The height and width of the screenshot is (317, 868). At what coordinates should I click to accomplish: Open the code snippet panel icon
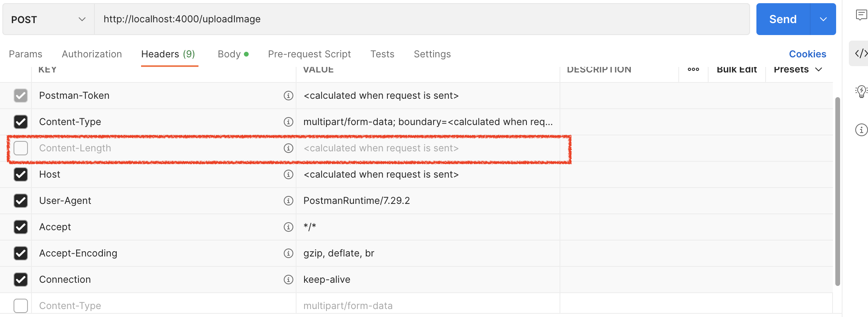[861, 53]
